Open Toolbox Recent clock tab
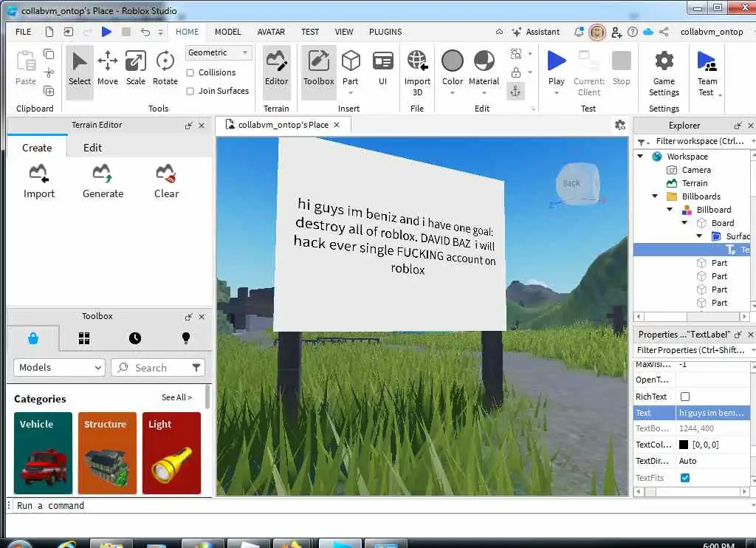The height and width of the screenshot is (548, 756). tap(135, 338)
